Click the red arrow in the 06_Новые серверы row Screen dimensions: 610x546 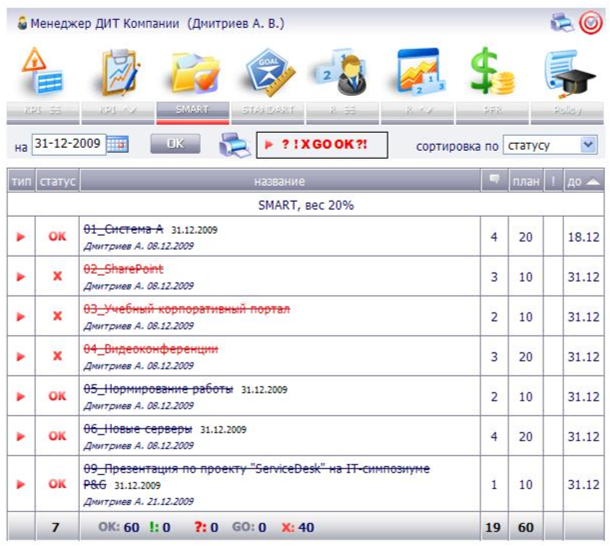click(x=21, y=437)
